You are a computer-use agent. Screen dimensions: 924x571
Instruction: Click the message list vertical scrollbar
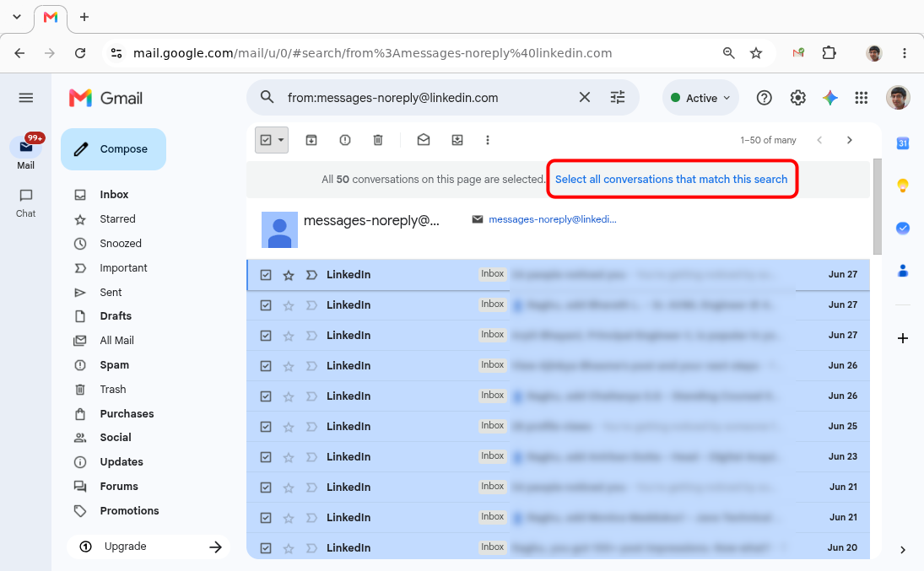click(x=877, y=207)
